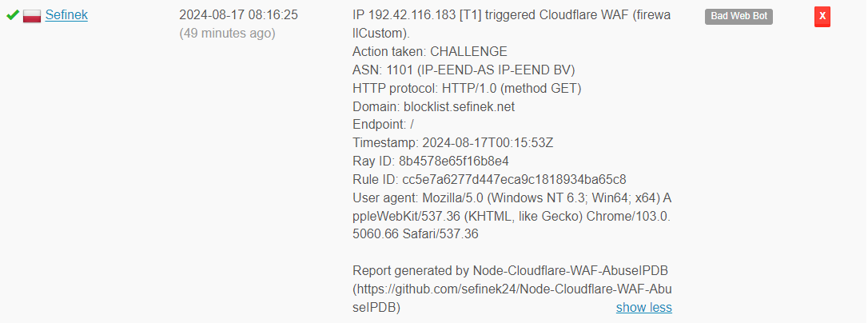The width and height of the screenshot is (868, 323).
Task: Click the Bad Web Bot category badge
Action: [739, 16]
